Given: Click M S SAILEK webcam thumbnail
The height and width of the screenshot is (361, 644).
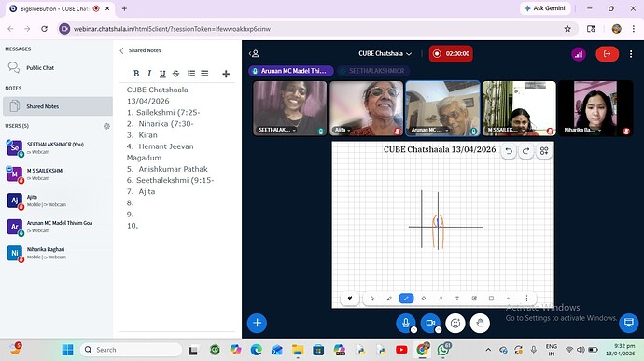Looking at the screenshot, I should (519, 108).
